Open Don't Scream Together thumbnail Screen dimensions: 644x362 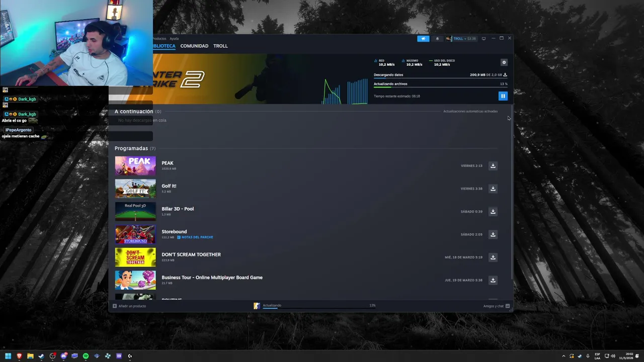[135, 257]
